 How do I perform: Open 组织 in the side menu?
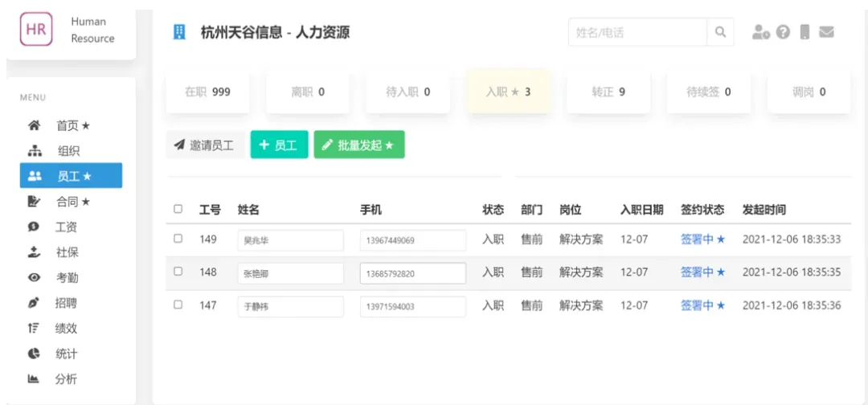coord(71,150)
